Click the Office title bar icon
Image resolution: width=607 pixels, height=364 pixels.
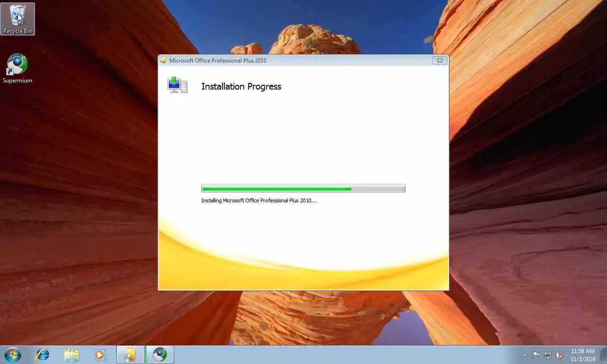tap(164, 60)
